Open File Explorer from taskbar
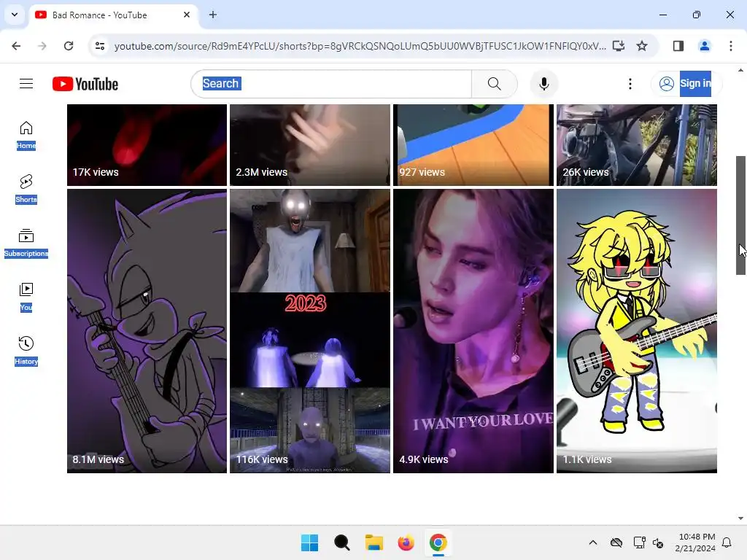The height and width of the screenshot is (560, 747). click(x=374, y=542)
